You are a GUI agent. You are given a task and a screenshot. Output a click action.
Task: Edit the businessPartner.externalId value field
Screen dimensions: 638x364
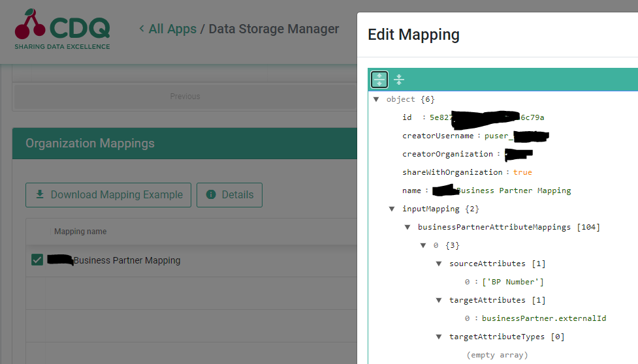(x=544, y=318)
